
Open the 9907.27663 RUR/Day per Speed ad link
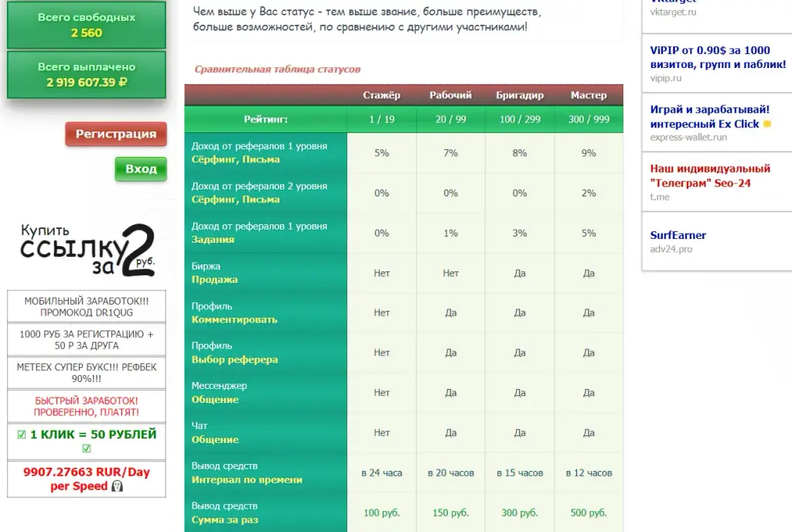point(87,479)
